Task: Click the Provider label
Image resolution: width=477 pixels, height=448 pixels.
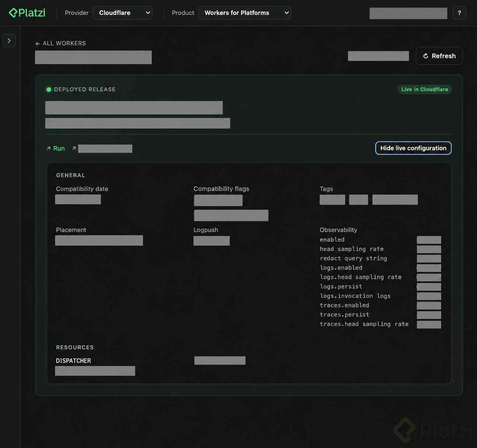Action: (77, 13)
